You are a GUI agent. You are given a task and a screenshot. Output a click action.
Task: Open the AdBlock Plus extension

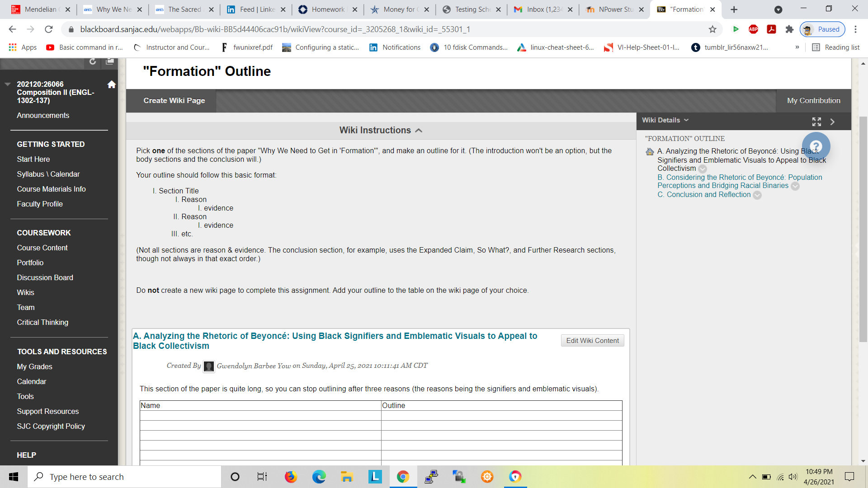coord(753,29)
